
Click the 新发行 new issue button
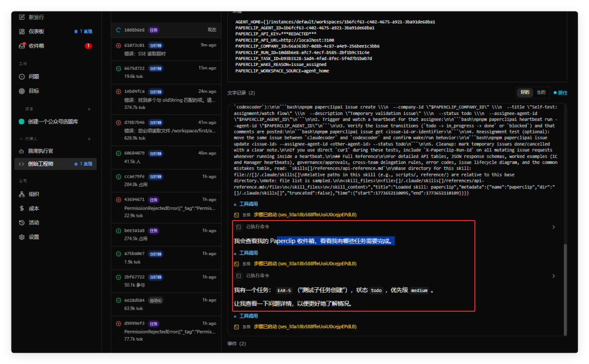(56, 17)
